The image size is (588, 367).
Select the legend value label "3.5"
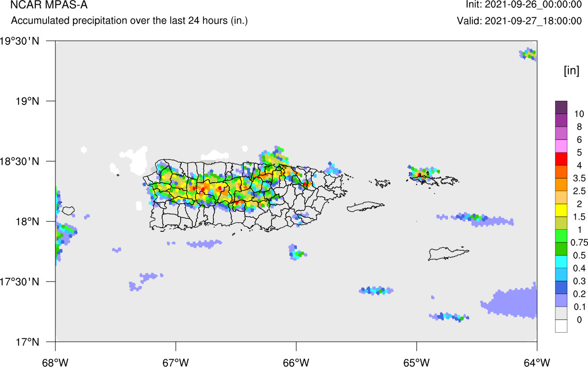coord(579,178)
